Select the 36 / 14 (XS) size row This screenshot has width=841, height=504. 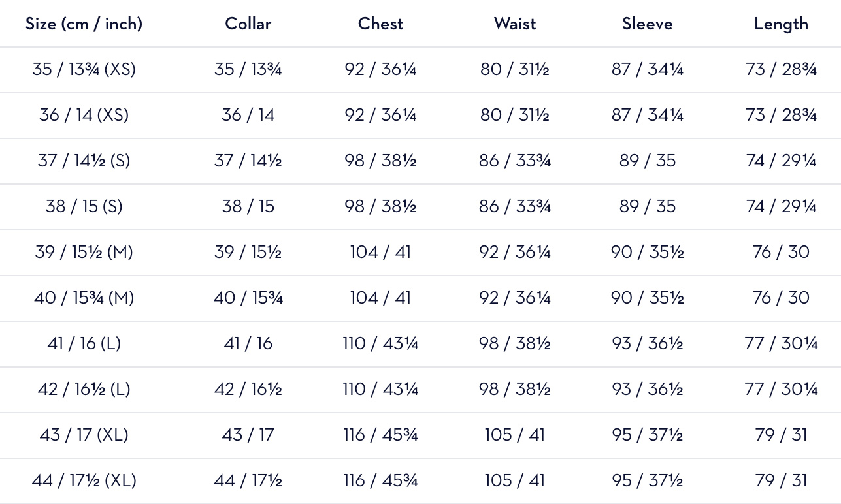pyautogui.click(x=84, y=115)
